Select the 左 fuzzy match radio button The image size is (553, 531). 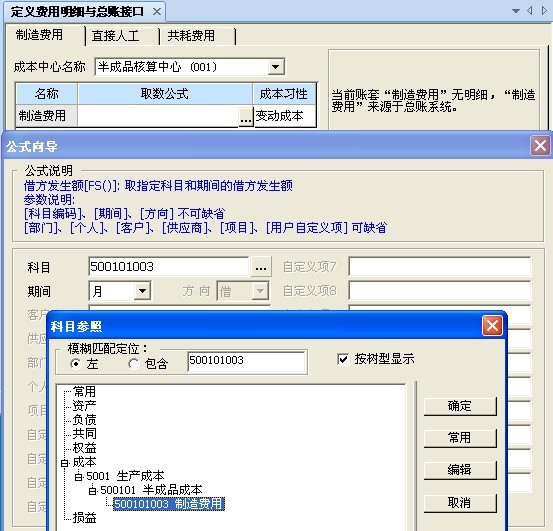[x=75, y=364]
